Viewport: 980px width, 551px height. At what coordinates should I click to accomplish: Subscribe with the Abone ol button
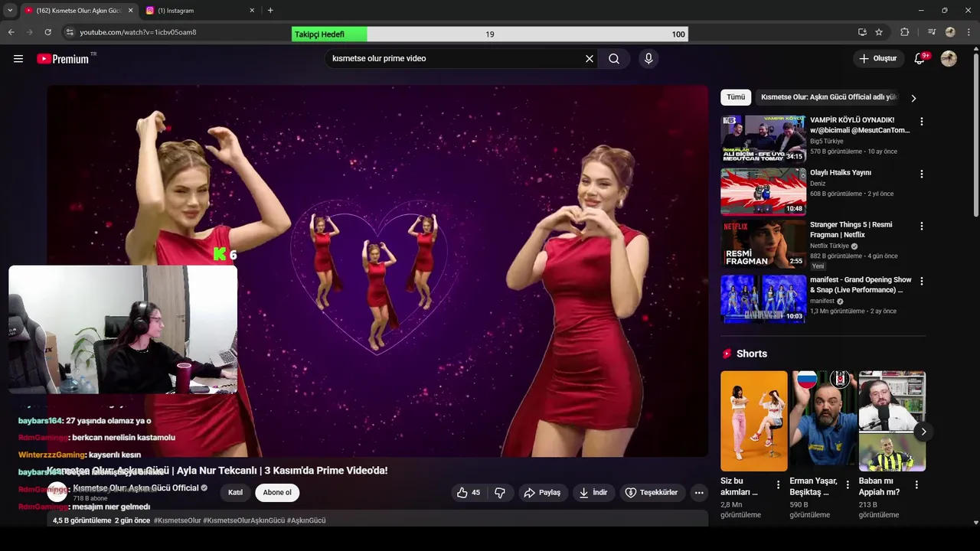pos(277,492)
